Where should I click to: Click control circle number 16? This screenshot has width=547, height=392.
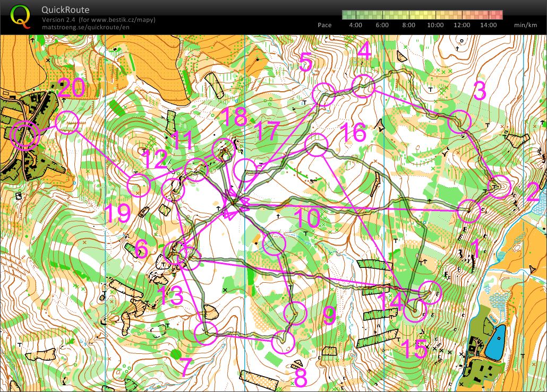[317, 145]
